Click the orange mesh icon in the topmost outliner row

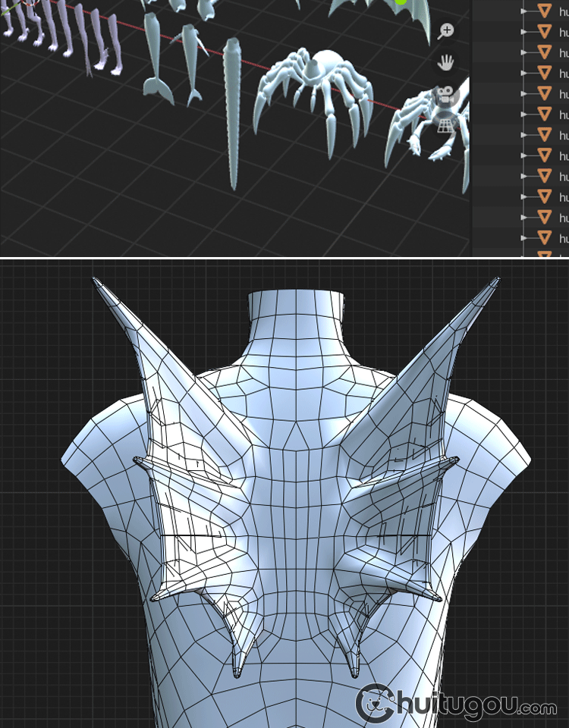pos(544,11)
